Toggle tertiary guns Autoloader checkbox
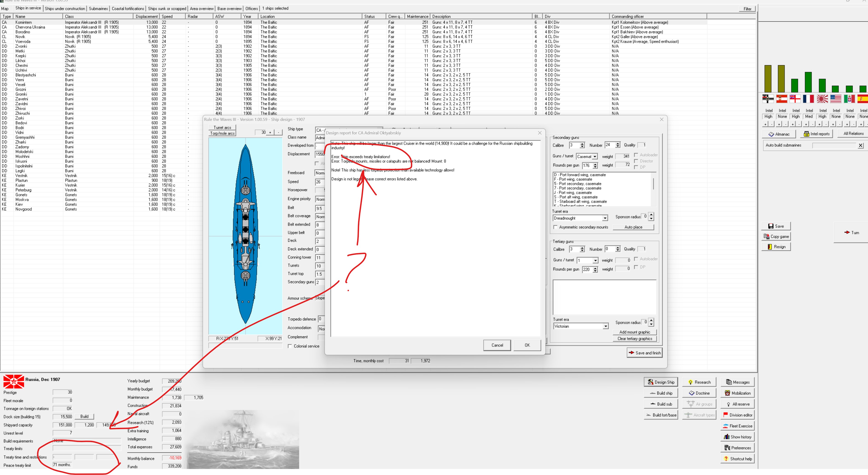The height and width of the screenshot is (475, 868). tap(636, 259)
